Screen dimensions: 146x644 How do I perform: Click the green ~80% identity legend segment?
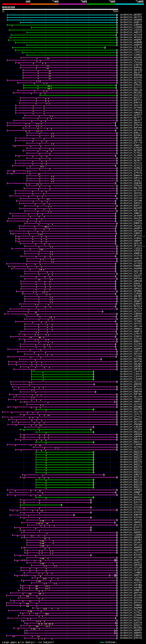coord(101,4)
